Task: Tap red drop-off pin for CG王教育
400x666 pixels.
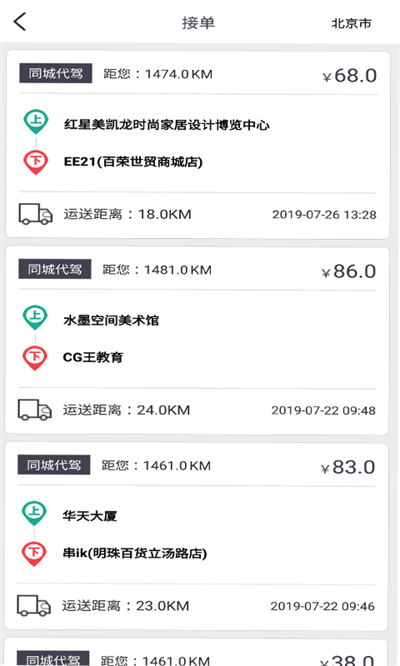Action: (35, 358)
